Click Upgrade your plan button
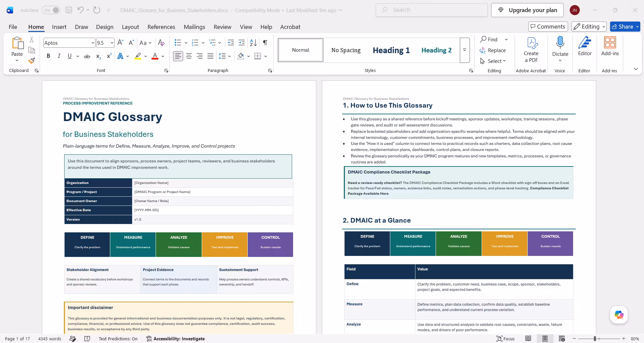The height and width of the screenshot is (343, 644). [528, 10]
